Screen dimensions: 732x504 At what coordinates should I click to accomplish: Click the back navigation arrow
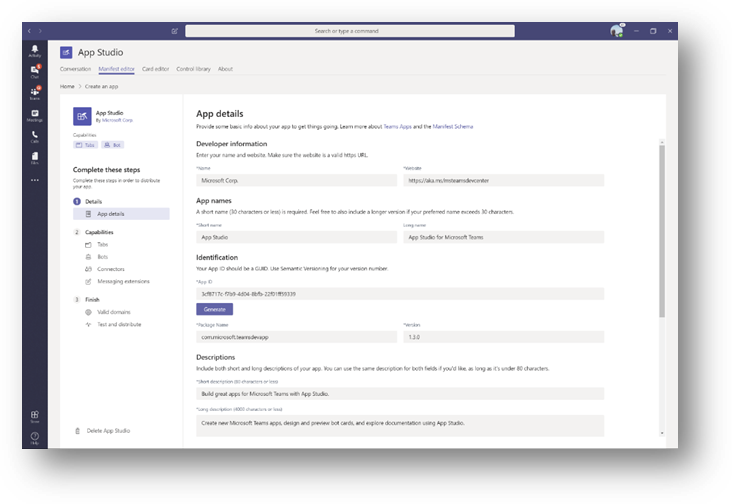(29, 31)
